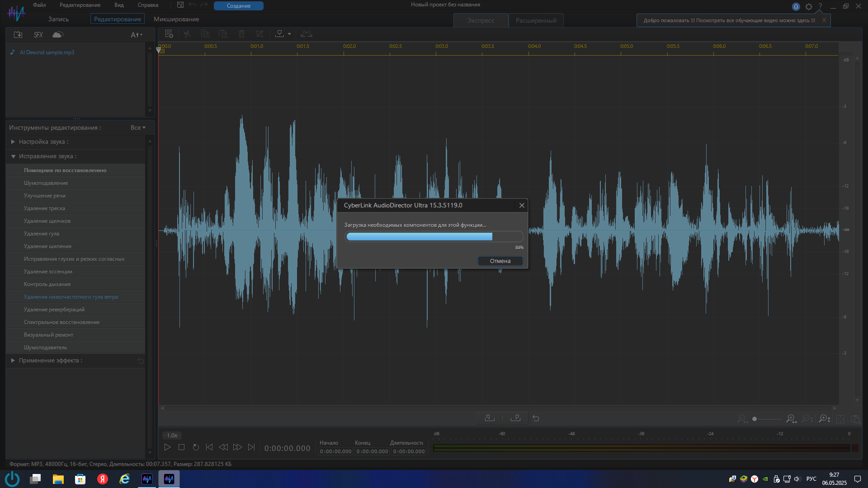Switch to the 'Микширование' room tab

[176, 19]
